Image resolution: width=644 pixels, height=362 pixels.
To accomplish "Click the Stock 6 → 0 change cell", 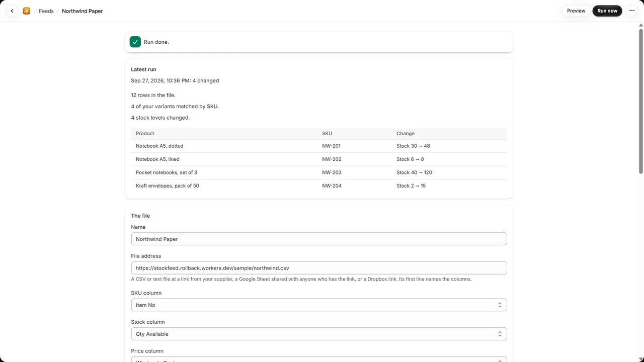I will click(x=410, y=159).
